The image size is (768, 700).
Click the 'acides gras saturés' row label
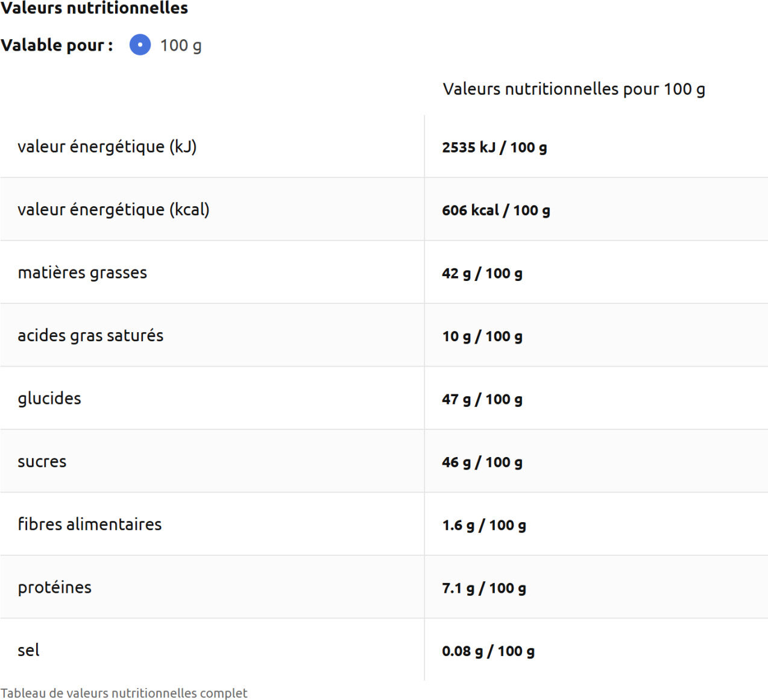pyautogui.click(x=90, y=336)
